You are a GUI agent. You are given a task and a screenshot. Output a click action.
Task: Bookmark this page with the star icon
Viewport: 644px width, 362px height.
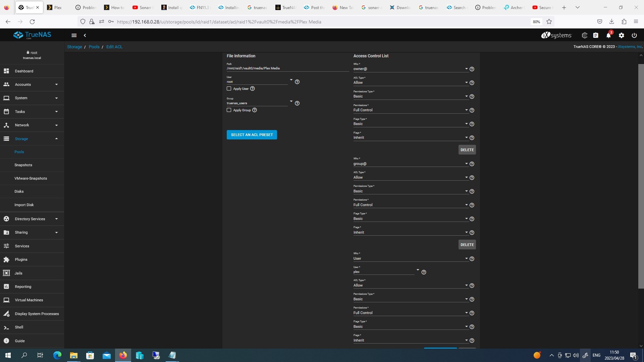549,22
